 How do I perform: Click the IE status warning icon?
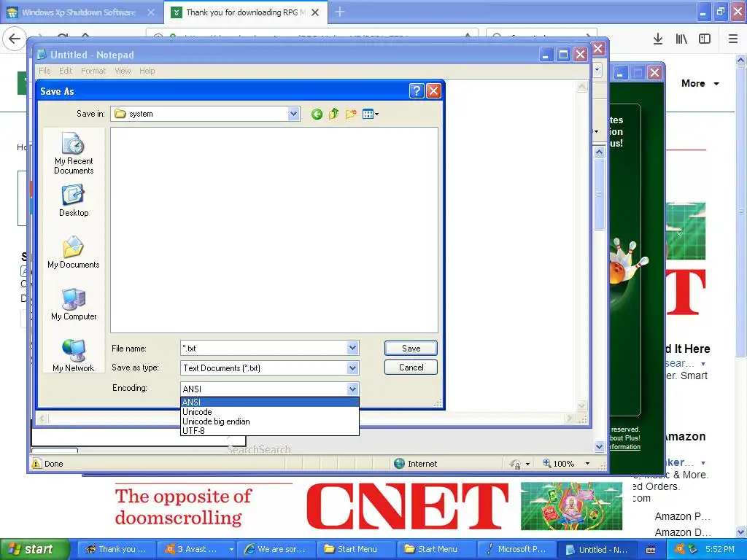pos(36,463)
